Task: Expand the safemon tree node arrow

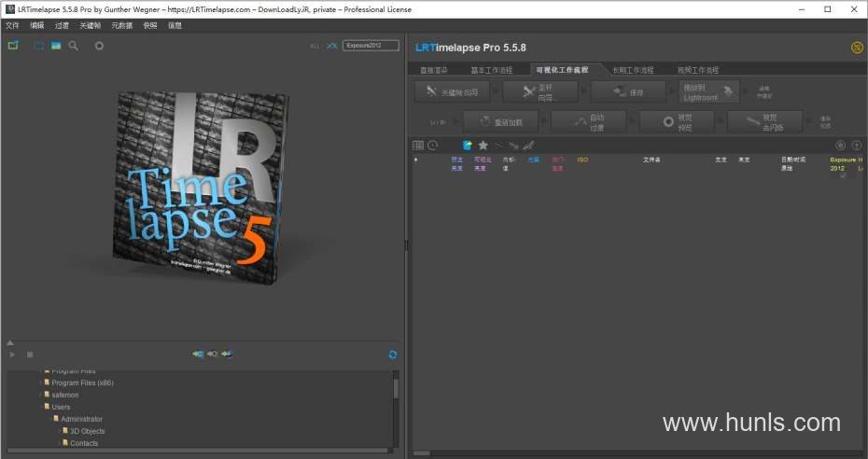Action: pos(41,395)
